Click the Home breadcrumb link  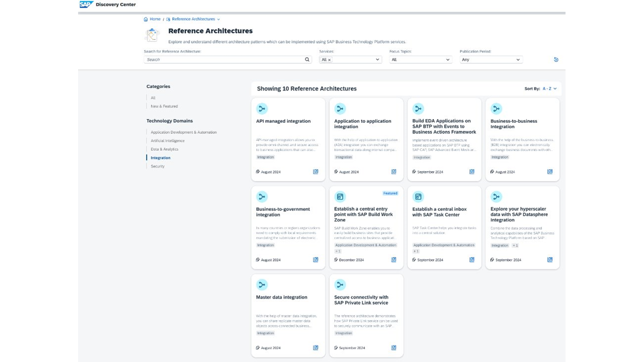point(155,19)
